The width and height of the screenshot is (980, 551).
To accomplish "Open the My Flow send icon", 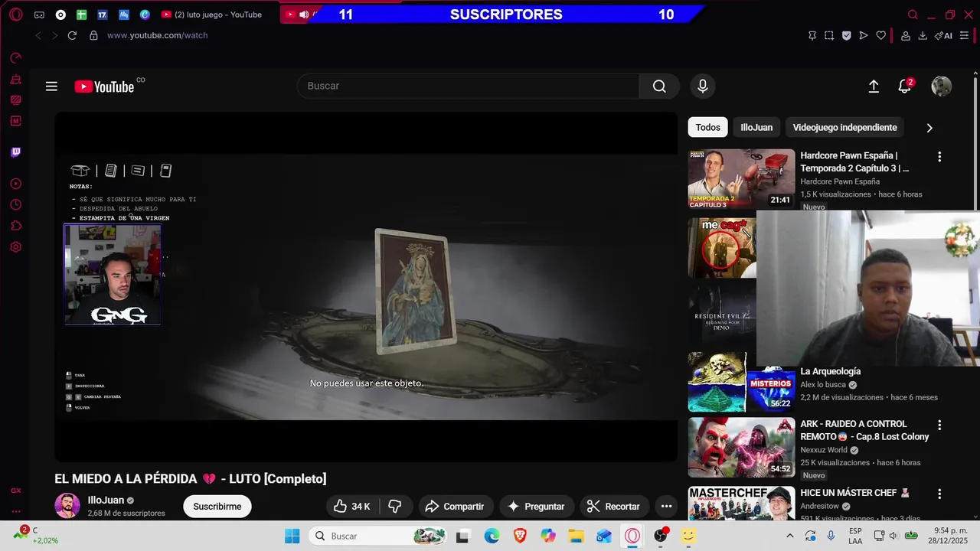I will (x=864, y=35).
